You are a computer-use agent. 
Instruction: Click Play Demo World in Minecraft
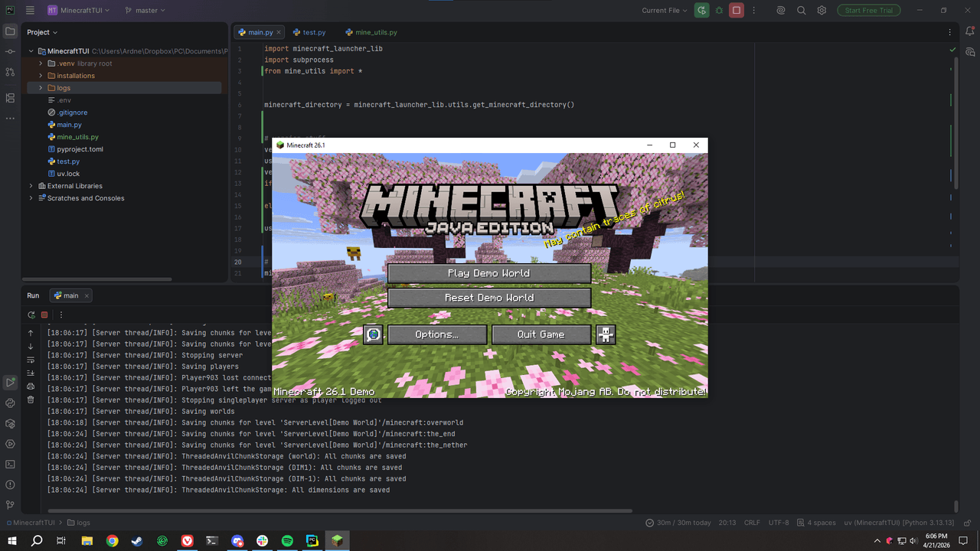coord(489,273)
